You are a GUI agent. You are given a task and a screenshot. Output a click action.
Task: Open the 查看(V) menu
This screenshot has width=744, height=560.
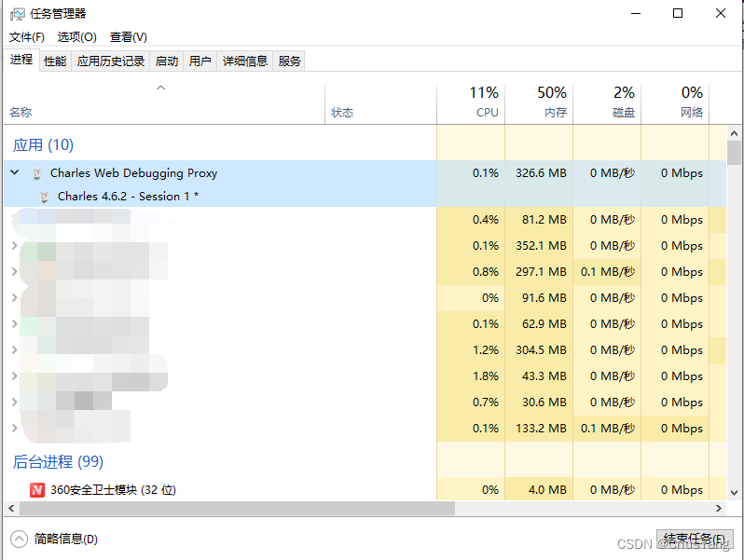pos(128,37)
